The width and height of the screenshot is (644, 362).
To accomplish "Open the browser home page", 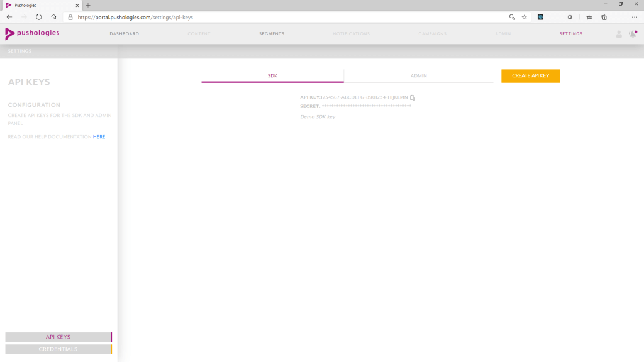I will tap(53, 17).
